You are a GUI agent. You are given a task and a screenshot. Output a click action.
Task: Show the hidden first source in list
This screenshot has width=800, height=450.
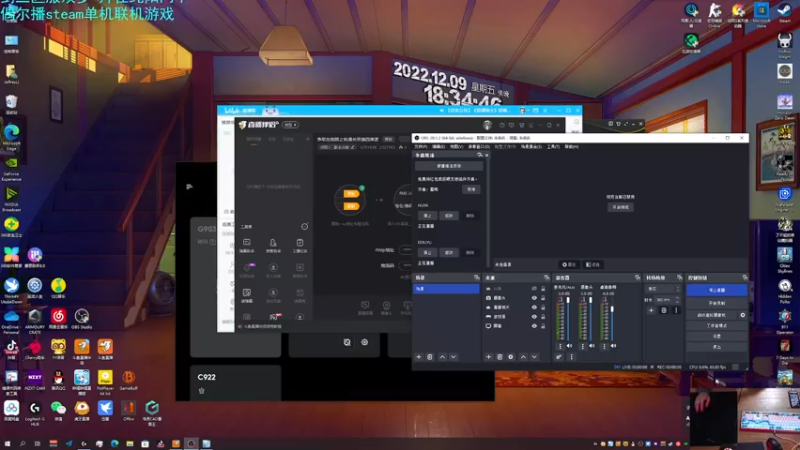pos(534,289)
